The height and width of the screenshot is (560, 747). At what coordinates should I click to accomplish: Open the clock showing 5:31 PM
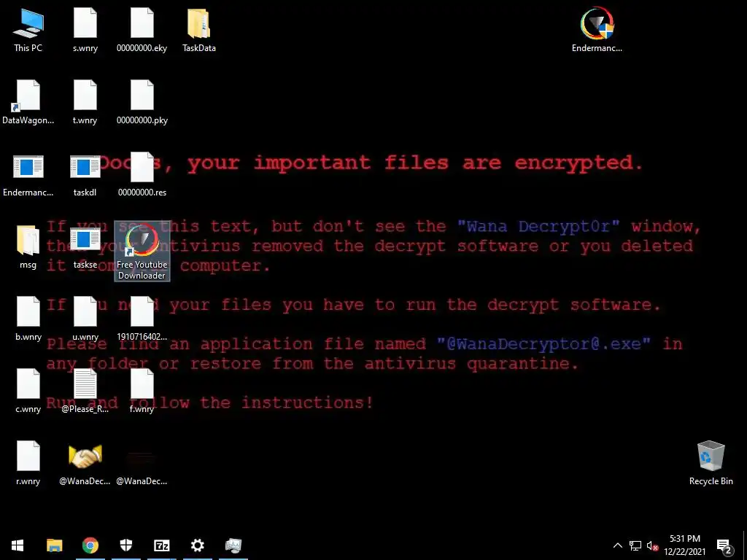(684, 545)
